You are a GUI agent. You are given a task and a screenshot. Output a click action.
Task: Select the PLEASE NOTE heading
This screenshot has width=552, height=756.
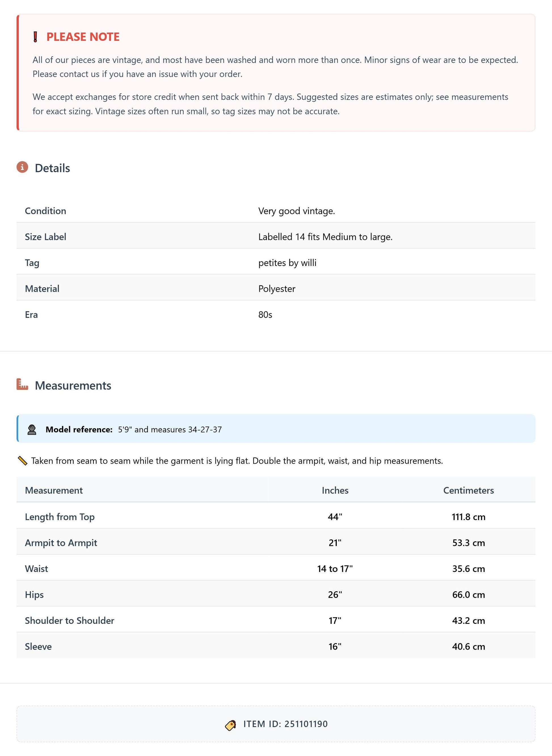pos(83,37)
